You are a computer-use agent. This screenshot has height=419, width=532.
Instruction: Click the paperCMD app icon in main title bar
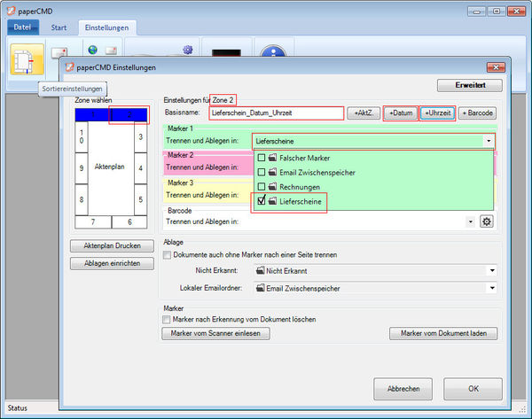coord(11,11)
